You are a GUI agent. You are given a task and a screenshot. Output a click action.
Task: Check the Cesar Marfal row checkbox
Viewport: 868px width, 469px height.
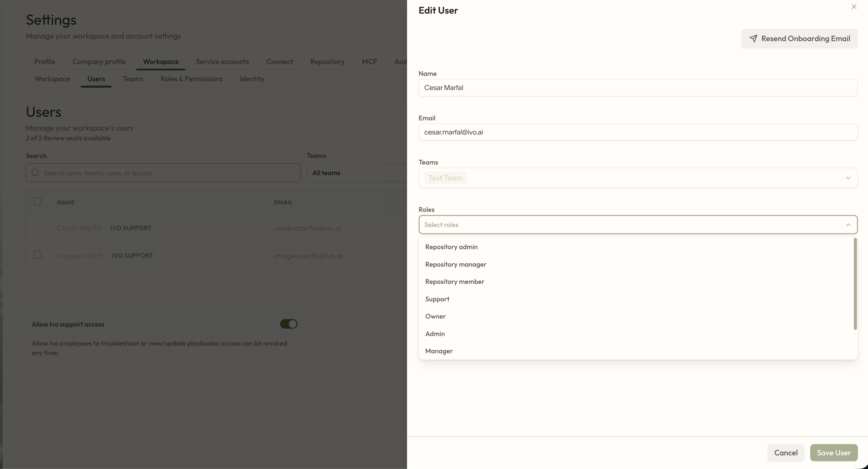[38, 227]
